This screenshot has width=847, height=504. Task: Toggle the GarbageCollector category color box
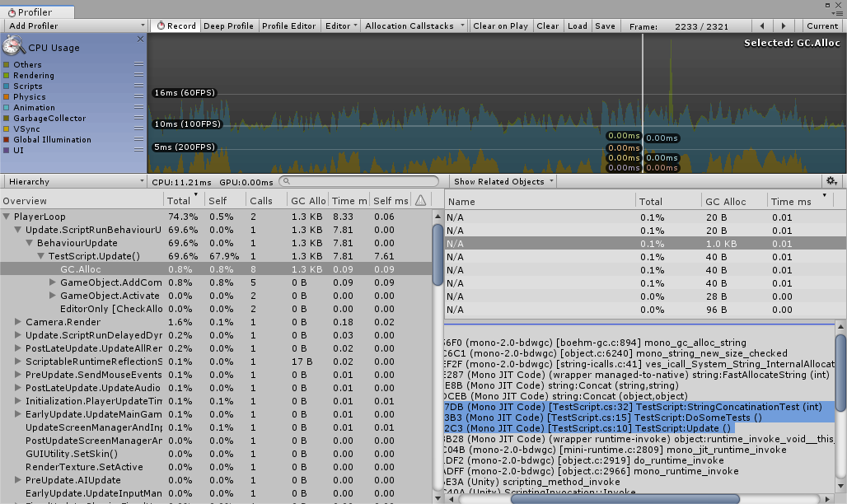tap(7, 118)
